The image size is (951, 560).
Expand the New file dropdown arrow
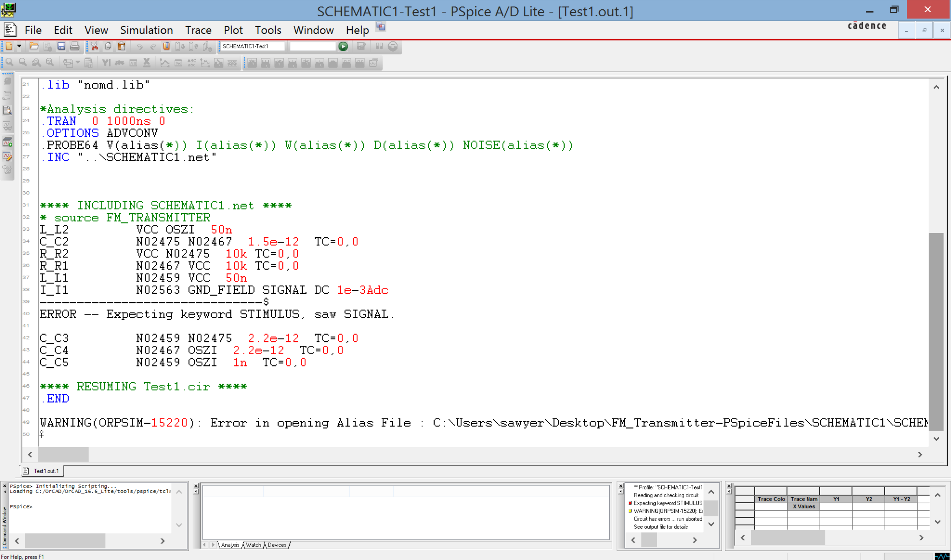[19, 46]
